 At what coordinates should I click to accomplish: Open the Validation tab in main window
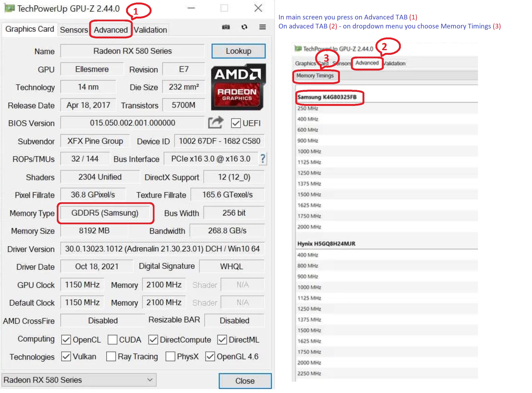click(150, 30)
